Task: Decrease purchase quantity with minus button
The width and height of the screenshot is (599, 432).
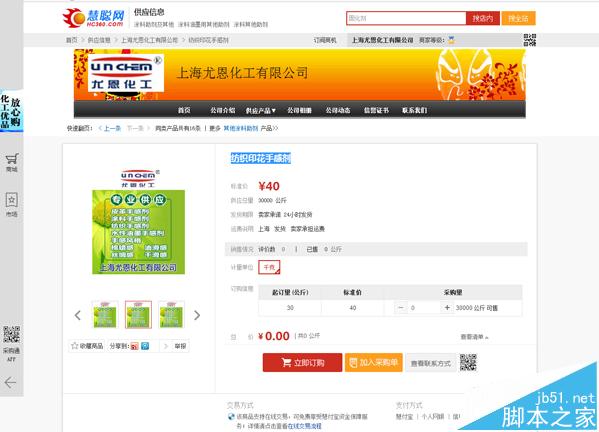Action: (400, 307)
